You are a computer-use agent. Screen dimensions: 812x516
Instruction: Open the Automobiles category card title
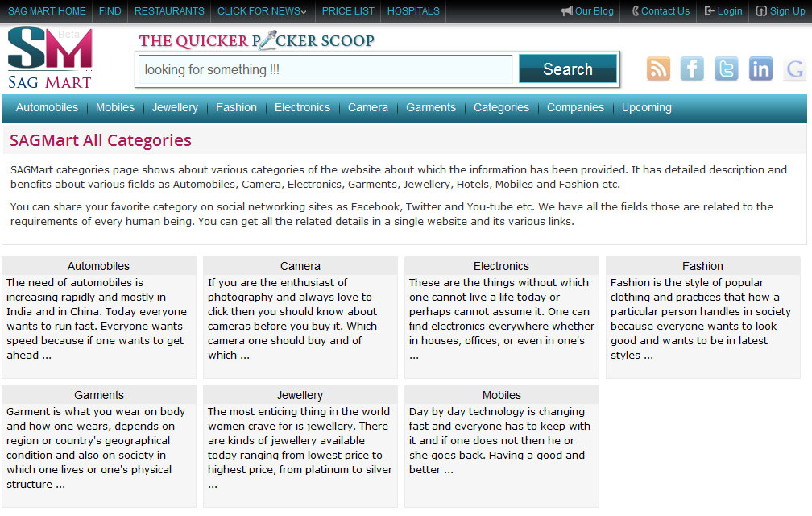98,266
